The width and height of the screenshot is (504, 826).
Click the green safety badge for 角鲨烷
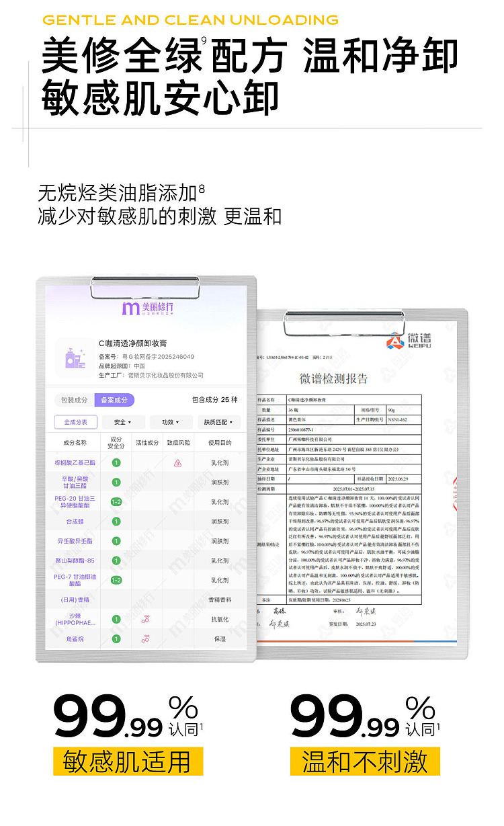pos(116,638)
